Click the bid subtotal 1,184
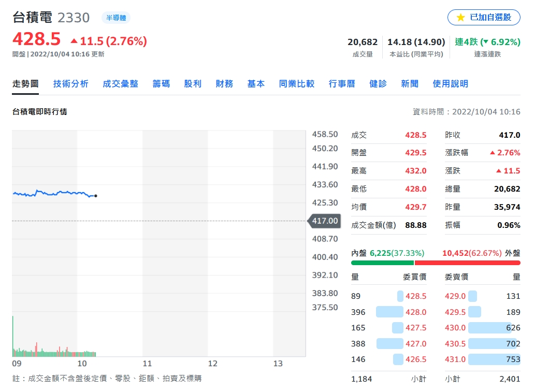Image resolution: width=535 pixels, height=392 pixels. click(362, 379)
